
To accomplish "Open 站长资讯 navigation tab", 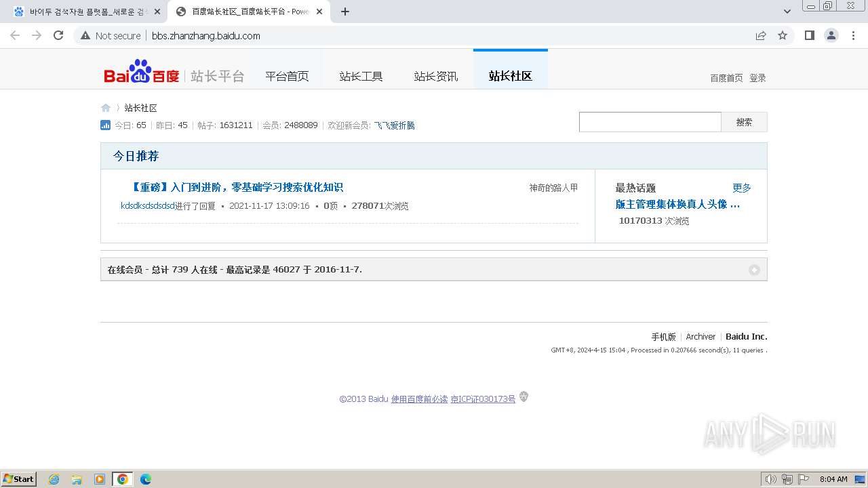I will [436, 77].
